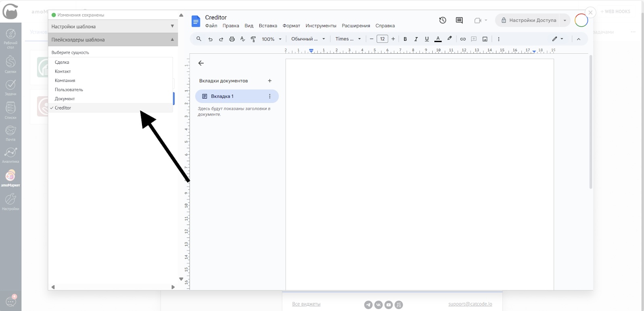
Task: Show all comments
Action: (459, 20)
